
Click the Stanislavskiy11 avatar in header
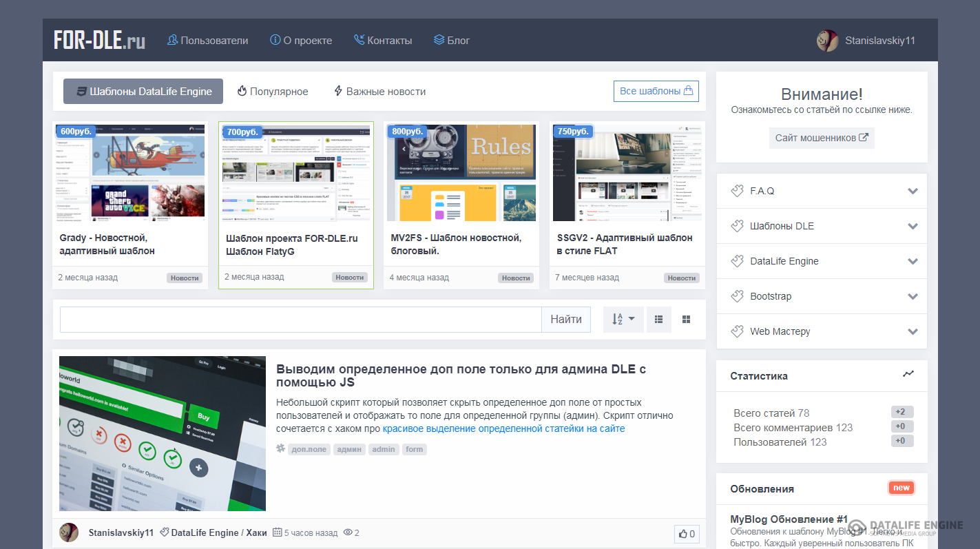(827, 41)
